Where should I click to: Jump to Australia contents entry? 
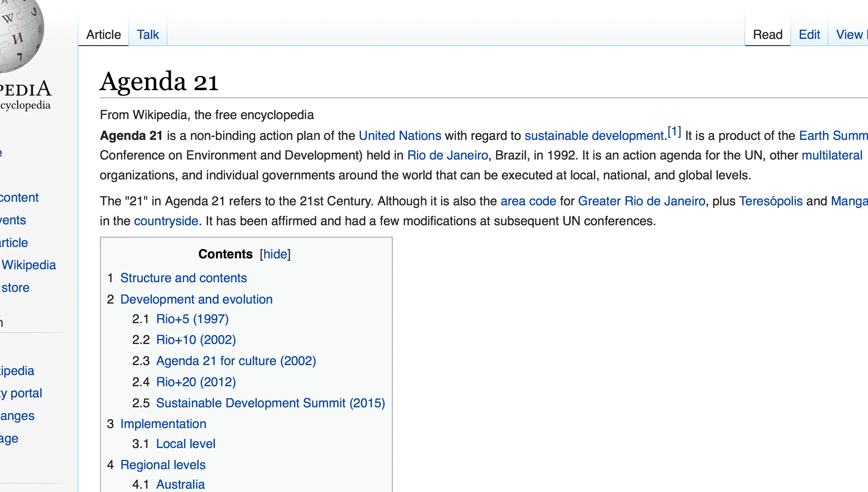(x=180, y=484)
